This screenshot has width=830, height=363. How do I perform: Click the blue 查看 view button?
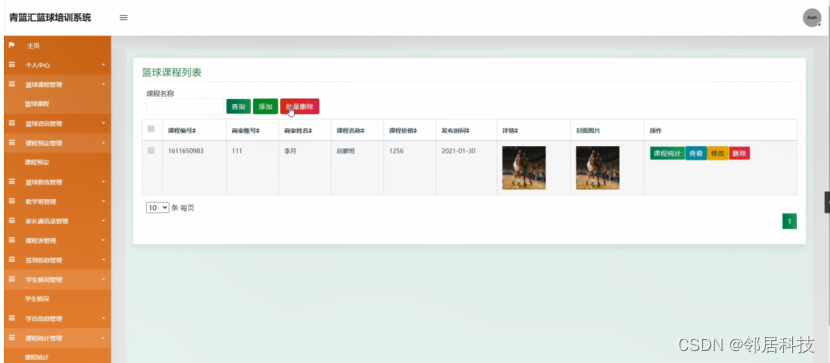(x=696, y=153)
